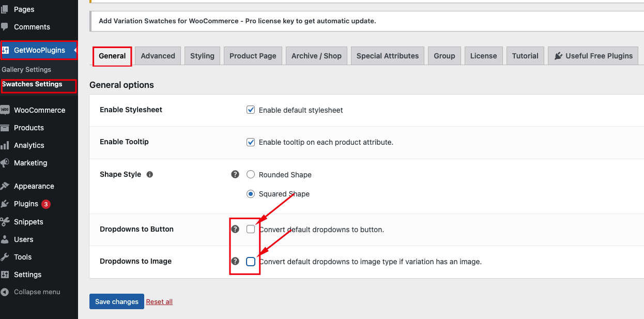Toggle the Enable tooltip checkbox

tap(251, 142)
